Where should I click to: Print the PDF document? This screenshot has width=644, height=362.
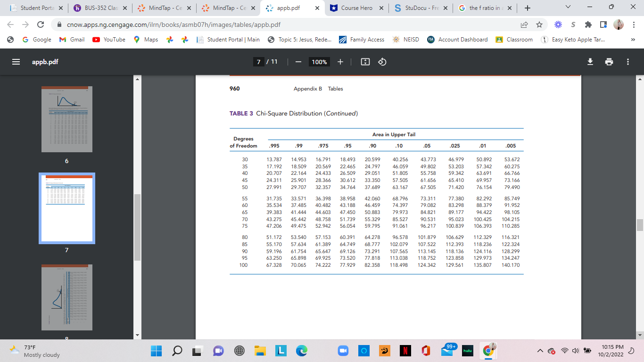tap(609, 62)
